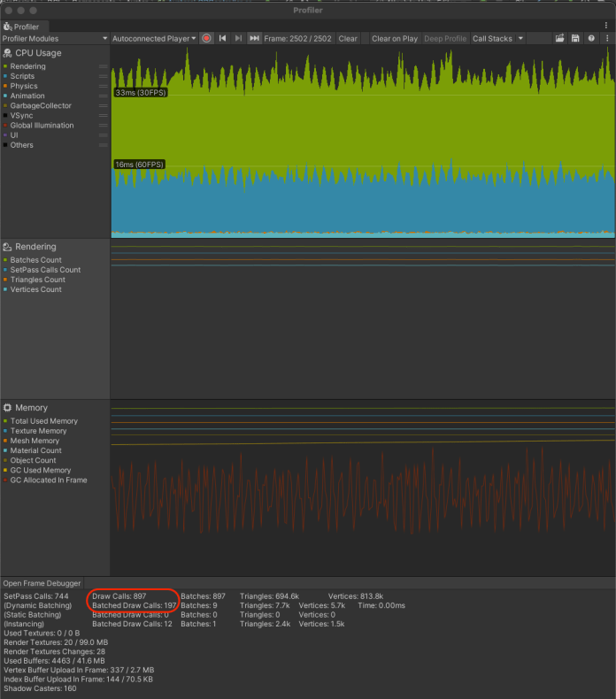Click the Clear button
This screenshot has width=616, height=699.
coord(348,39)
